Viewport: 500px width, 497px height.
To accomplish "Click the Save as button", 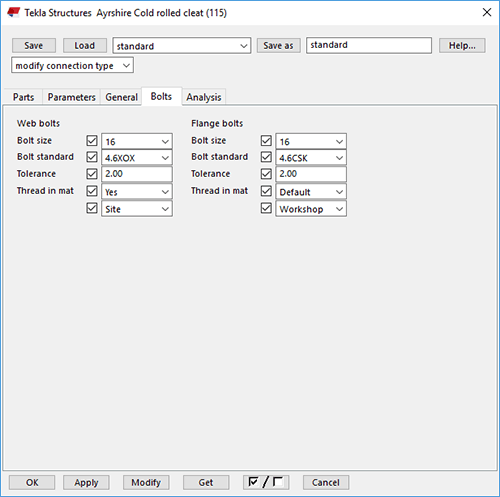I will (278, 45).
